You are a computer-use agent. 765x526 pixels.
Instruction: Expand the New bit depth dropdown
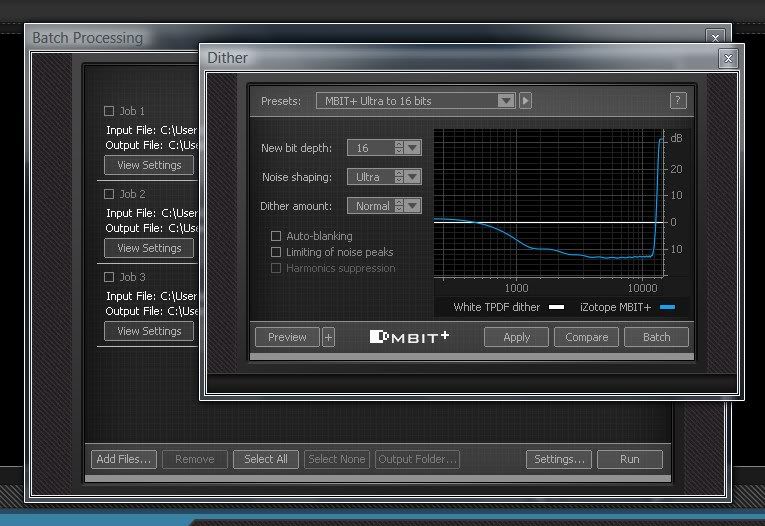point(413,148)
